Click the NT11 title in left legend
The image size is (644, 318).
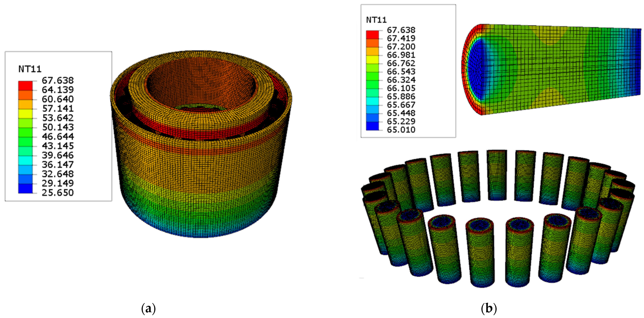30,69
